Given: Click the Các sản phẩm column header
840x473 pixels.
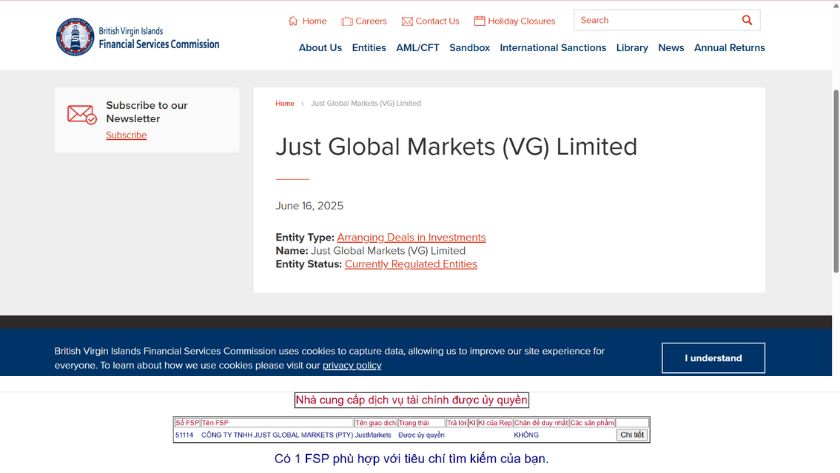Looking at the screenshot, I should click(x=592, y=423).
